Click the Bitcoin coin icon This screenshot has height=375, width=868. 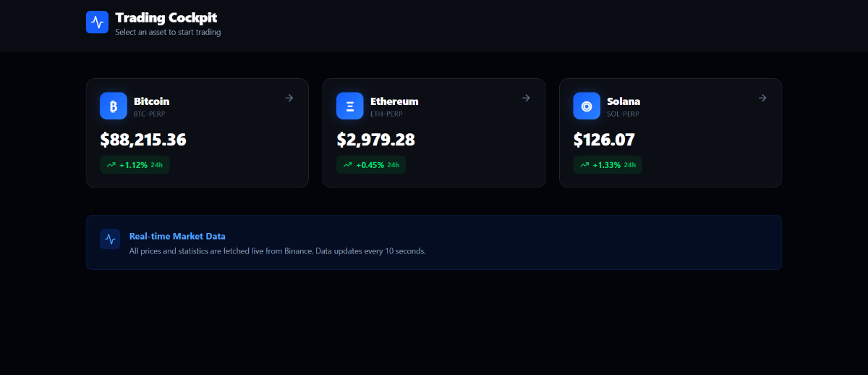[x=114, y=106]
